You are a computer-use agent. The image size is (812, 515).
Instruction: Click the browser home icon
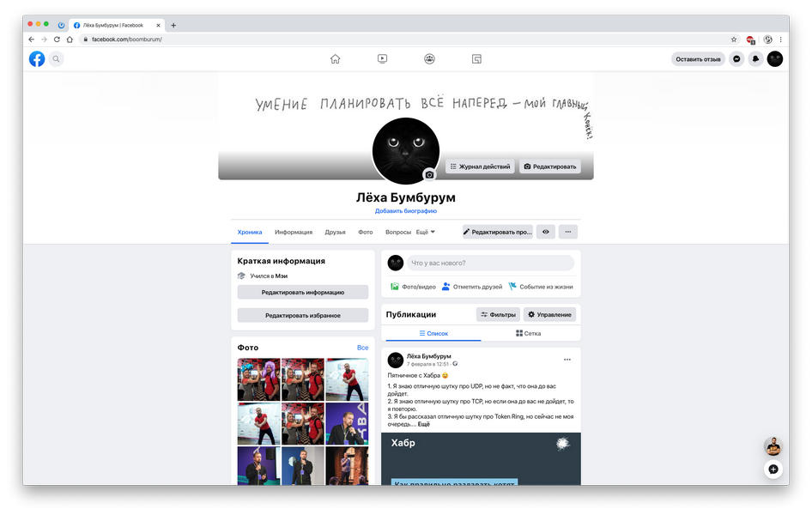pos(70,39)
